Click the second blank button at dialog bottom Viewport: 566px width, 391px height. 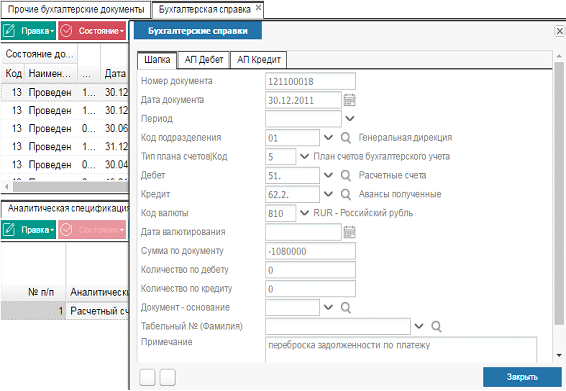pos(167,378)
